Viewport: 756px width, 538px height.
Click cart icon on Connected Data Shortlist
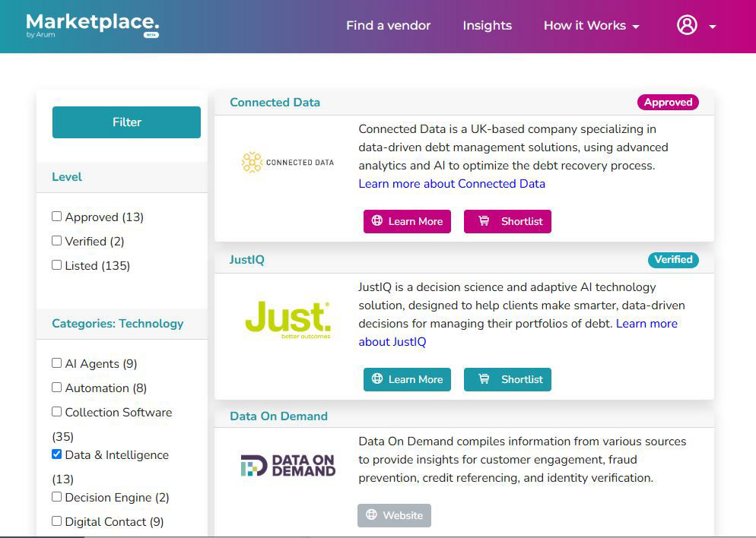point(484,221)
